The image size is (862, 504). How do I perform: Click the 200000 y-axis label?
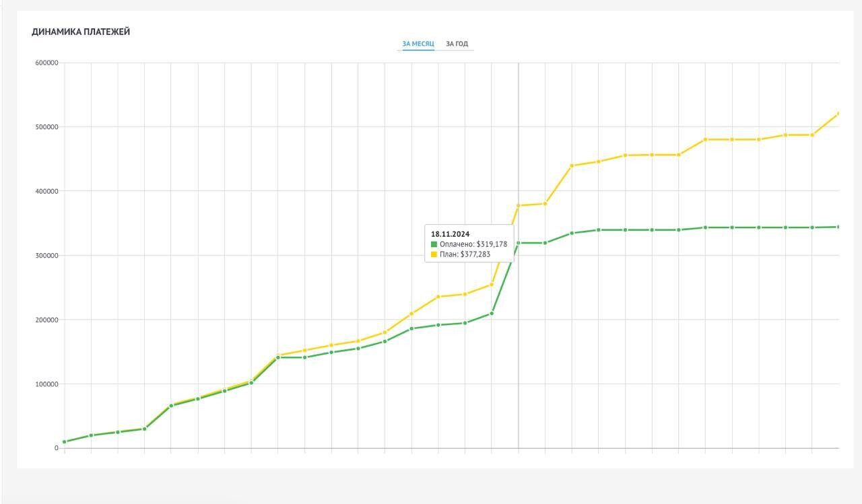pos(46,320)
